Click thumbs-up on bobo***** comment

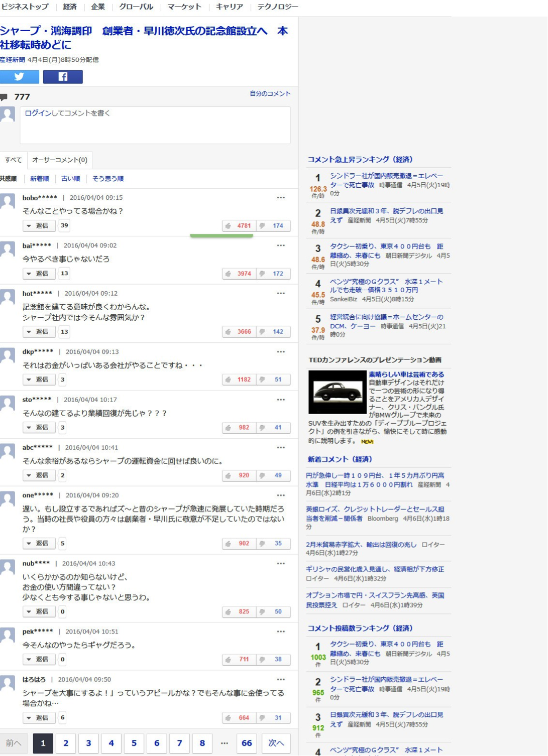point(239,226)
